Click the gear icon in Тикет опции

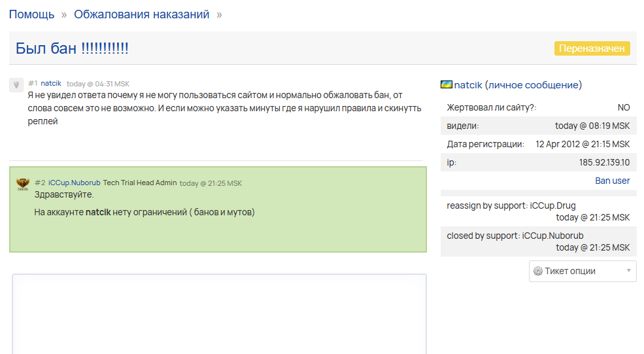point(538,271)
